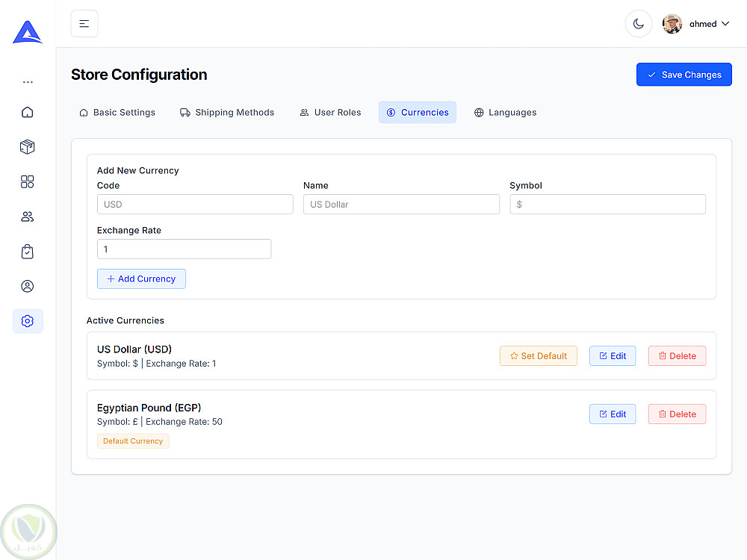Open the orders bag icon in sidebar
The height and width of the screenshot is (560, 747).
[28, 252]
